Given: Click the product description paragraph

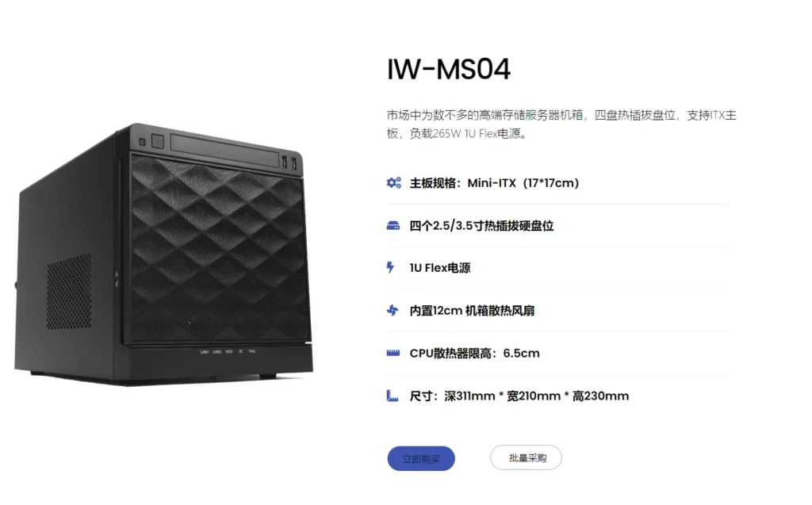Looking at the screenshot, I should coord(561,124).
